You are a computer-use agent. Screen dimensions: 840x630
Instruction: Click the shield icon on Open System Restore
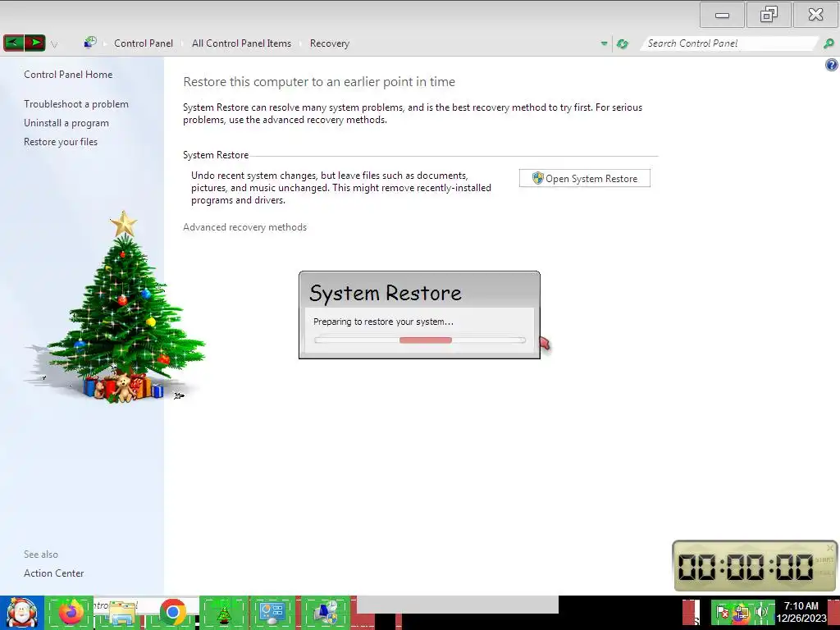538,178
